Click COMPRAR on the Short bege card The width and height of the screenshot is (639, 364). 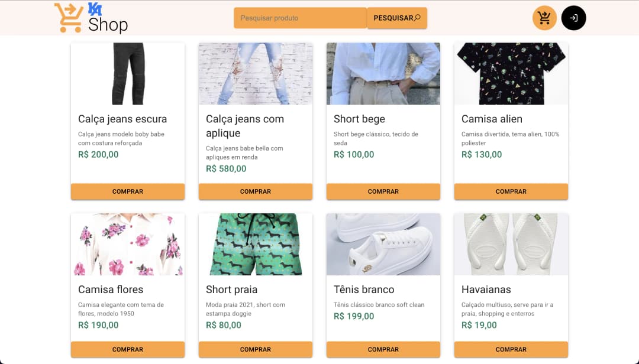coord(383,191)
